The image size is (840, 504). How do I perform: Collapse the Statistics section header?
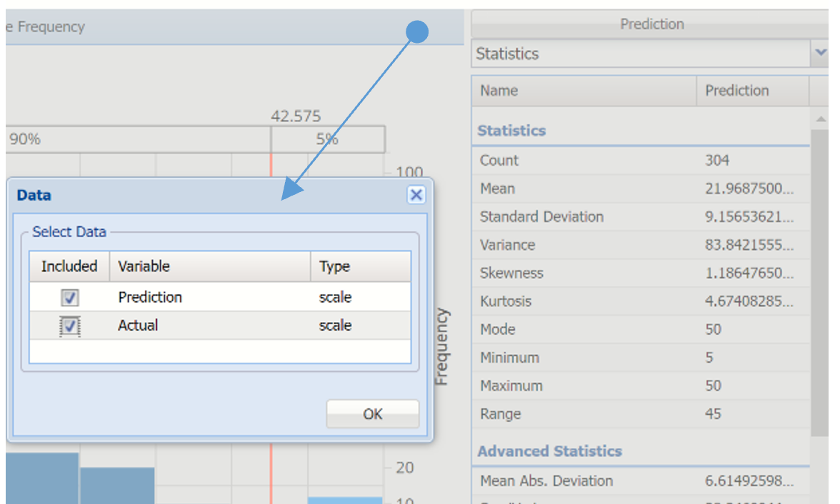pos(511,131)
